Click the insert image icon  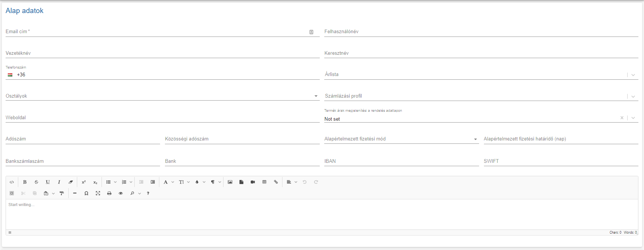point(230,182)
